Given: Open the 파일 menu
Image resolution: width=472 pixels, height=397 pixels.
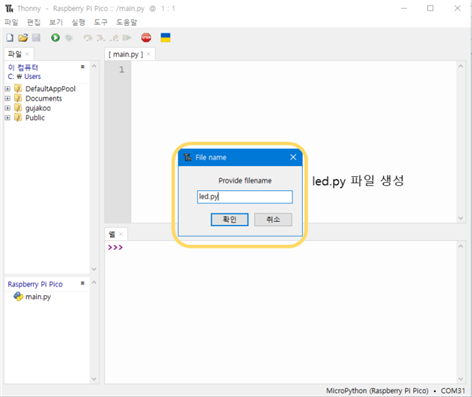Looking at the screenshot, I should pyautogui.click(x=11, y=22).
